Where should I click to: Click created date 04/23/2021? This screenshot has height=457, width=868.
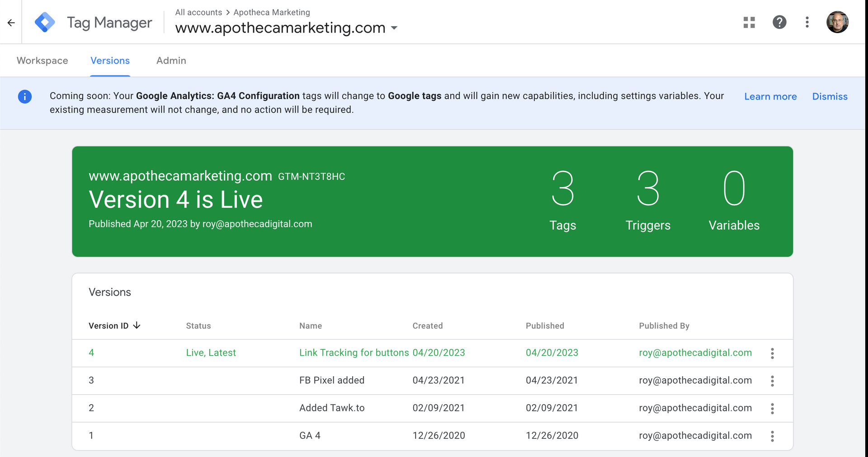point(439,380)
